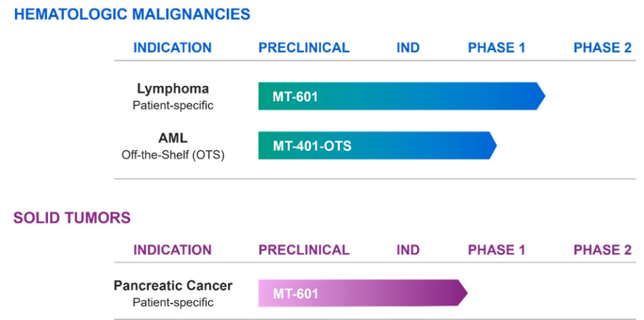The width and height of the screenshot is (644, 320).
Task: Select the purple MT-601 Pancreatic Cancer bar
Action: pos(361,293)
